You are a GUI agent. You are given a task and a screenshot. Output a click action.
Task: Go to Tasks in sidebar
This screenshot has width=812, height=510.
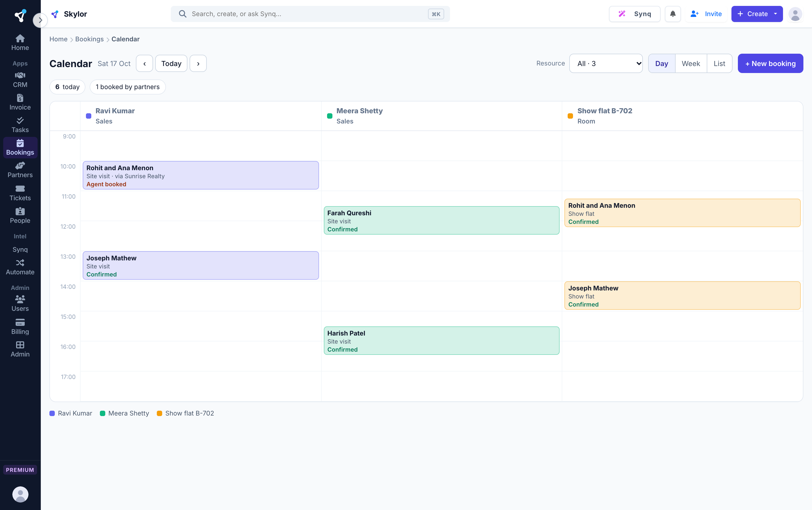pos(20,125)
